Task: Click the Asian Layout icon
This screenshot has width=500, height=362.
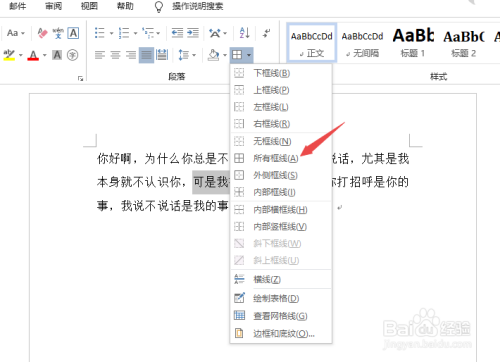Action: (215, 33)
